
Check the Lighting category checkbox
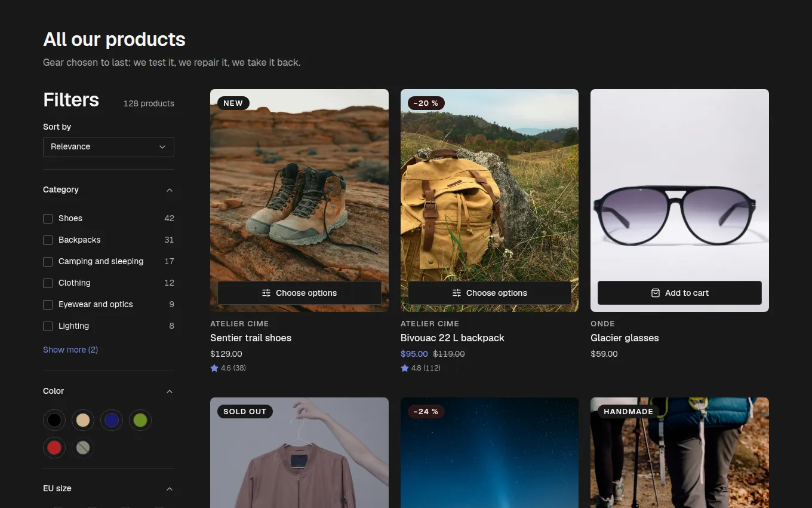click(48, 326)
